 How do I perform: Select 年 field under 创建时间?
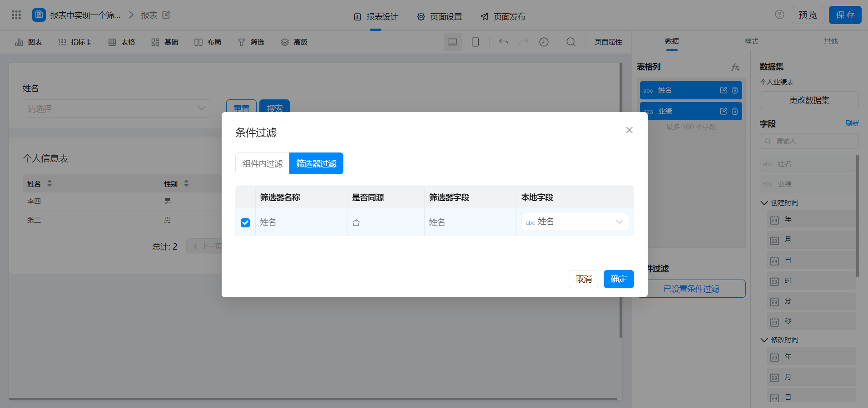click(811, 219)
